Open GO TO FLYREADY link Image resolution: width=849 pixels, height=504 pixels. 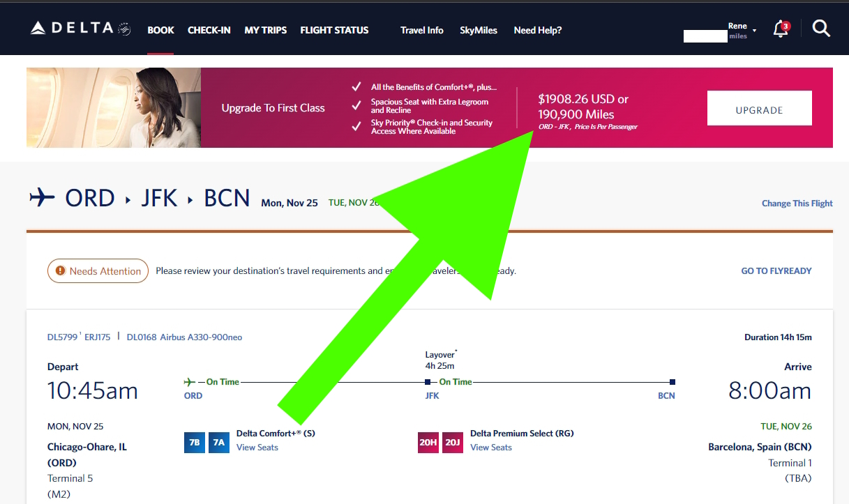[776, 271]
